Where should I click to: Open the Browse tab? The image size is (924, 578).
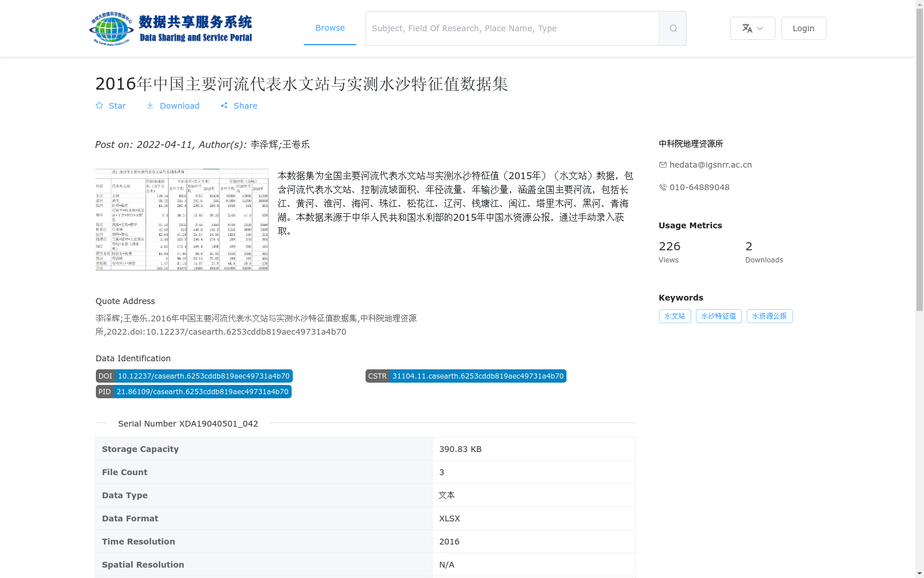[330, 28]
